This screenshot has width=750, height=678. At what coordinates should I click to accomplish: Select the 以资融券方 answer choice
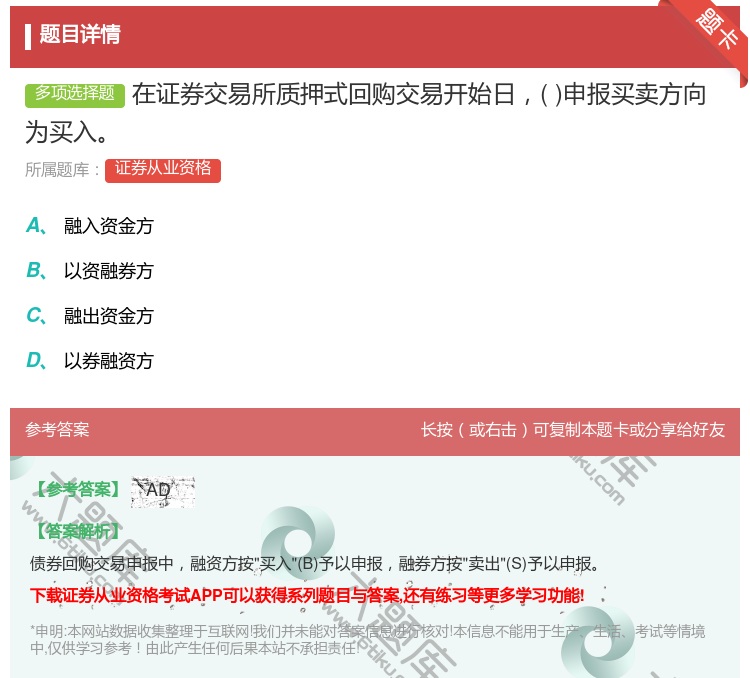click(x=109, y=271)
